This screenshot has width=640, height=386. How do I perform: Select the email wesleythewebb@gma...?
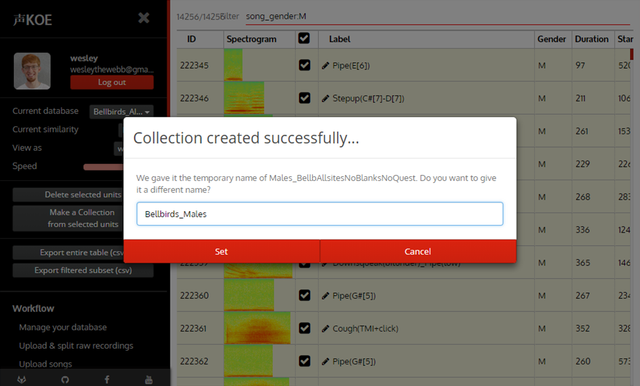click(112, 69)
